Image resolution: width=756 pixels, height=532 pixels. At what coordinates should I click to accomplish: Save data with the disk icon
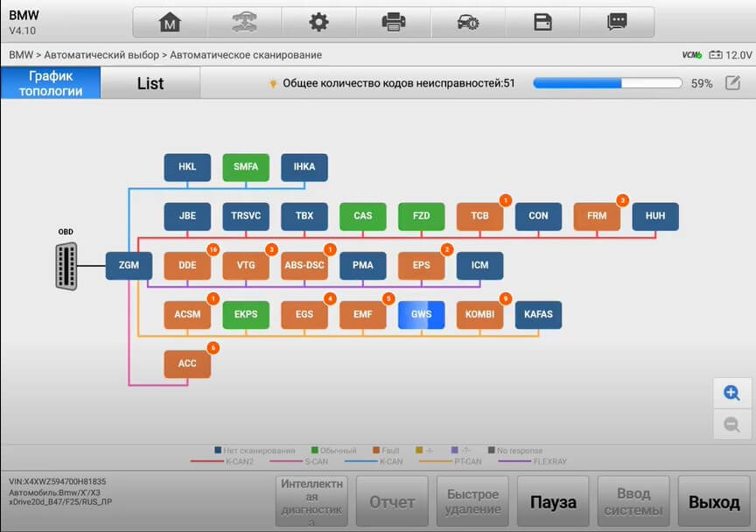(542, 22)
